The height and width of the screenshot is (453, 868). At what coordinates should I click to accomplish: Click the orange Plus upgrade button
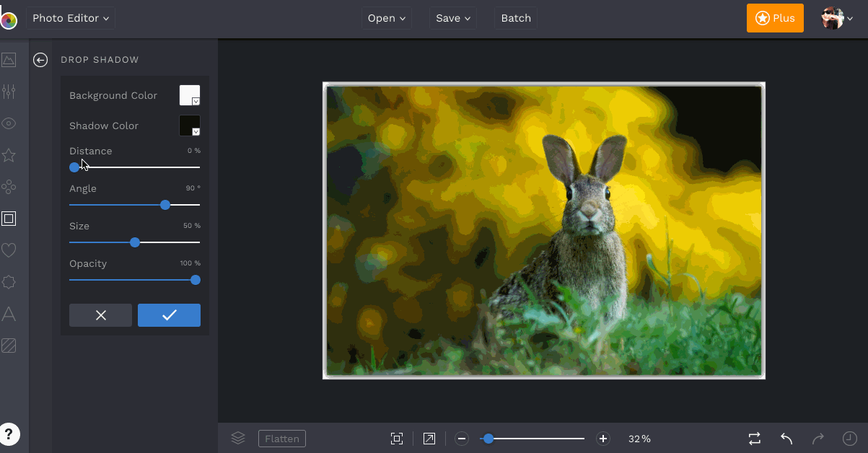[x=775, y=18]
